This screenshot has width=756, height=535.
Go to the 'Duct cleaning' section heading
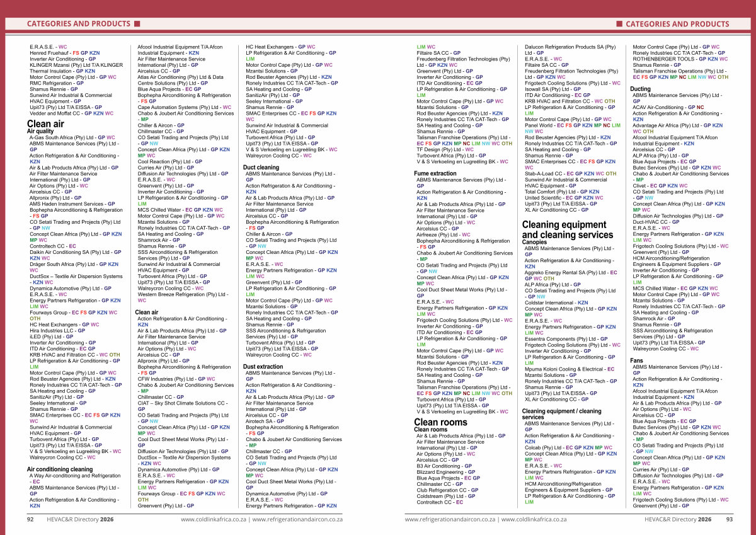tap(261, 168)
